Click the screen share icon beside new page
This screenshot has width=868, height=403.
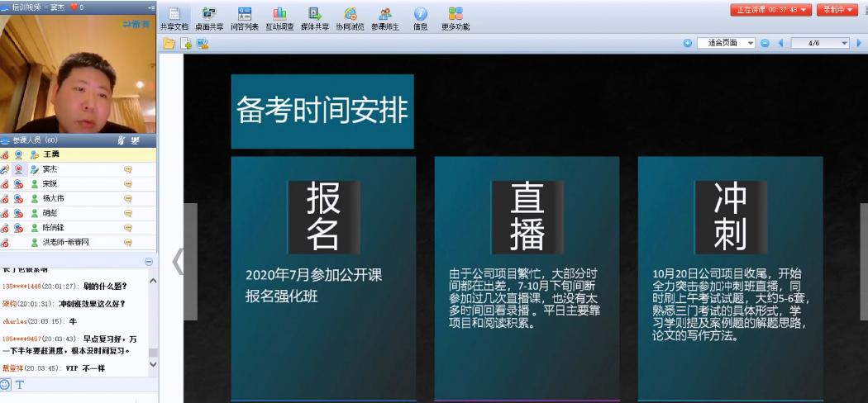202,43
